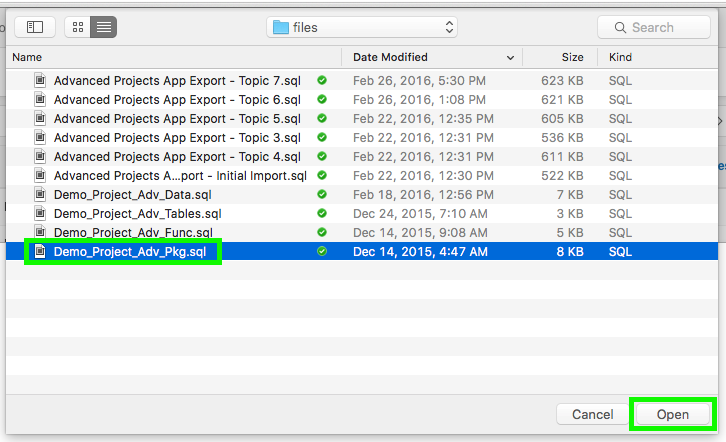
Task: Click sync checkmark for Demo_Project_Adv_Pkg.sql
Action: click(322, 251)
